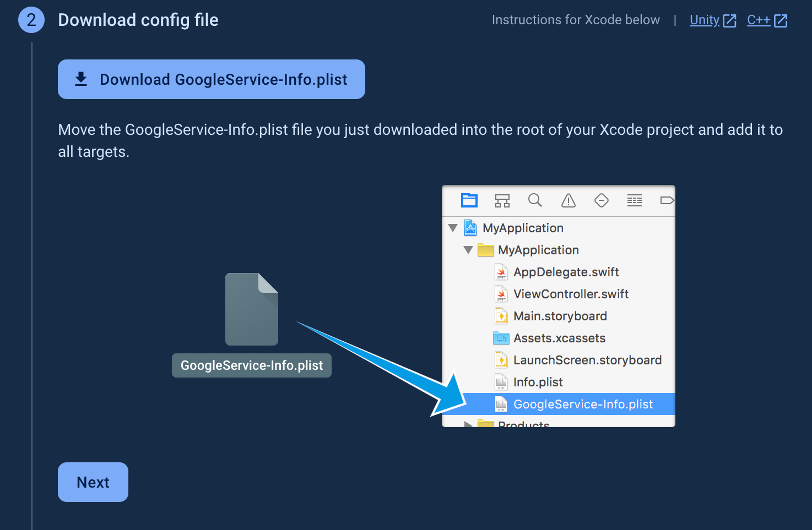Screen dimensions: 812x530
Task: Click the ViewController.swift Swift file icon
Action: click(x=501, y=294)
